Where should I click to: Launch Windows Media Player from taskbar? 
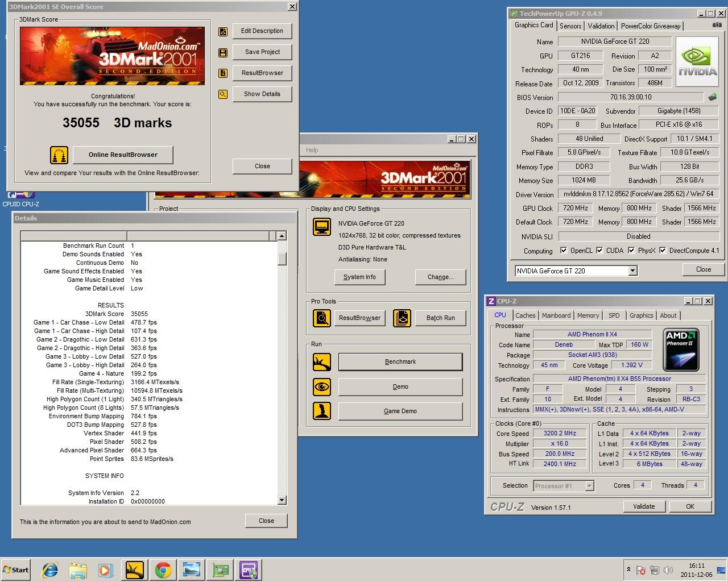(106, 569)
